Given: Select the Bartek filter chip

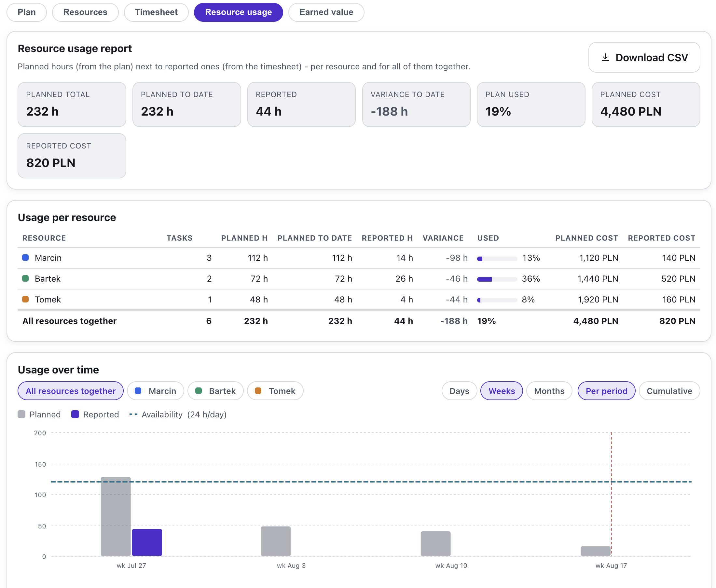Looking at the screenshot, I should [215, 390].
